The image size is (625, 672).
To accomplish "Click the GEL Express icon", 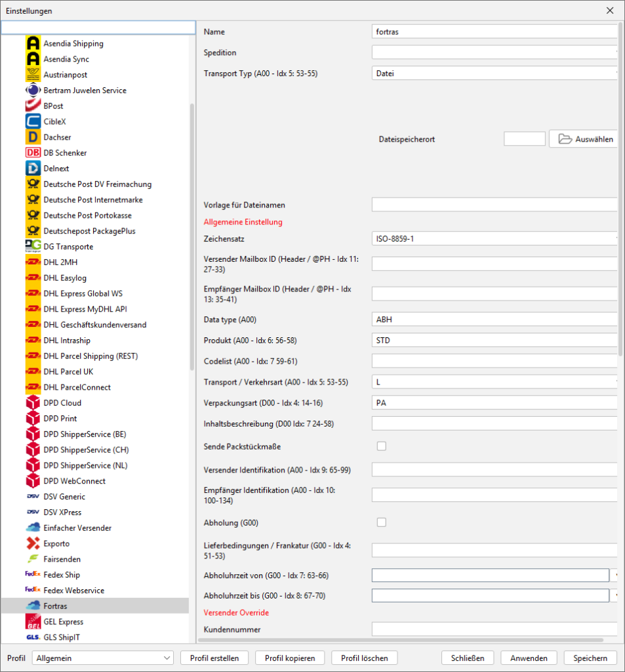I will 33,621.
